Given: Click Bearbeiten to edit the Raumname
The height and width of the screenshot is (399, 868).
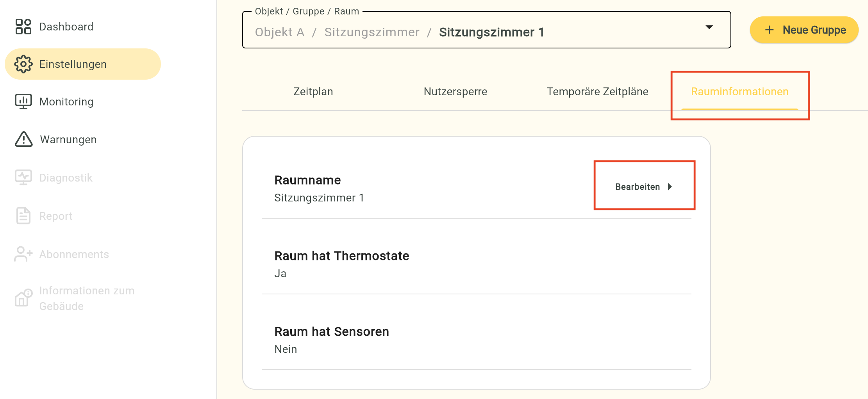Looking at the screenshot, I should click(638, 187).
